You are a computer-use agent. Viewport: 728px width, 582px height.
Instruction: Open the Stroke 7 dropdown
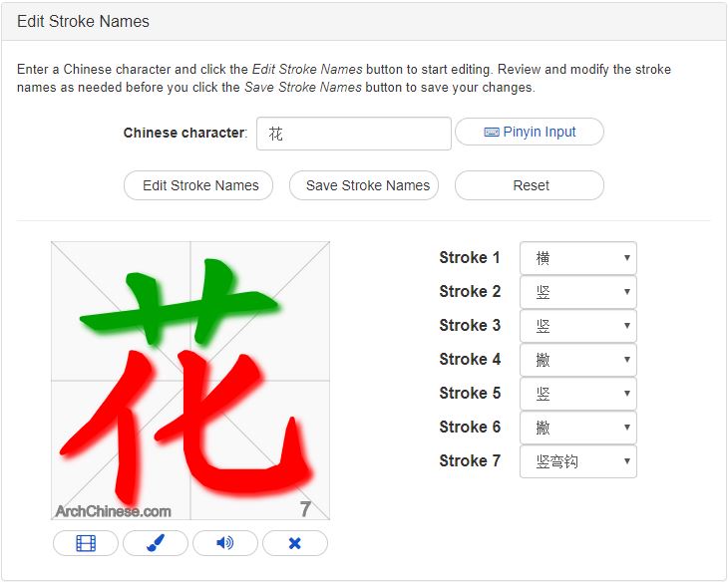click(578, 461)
